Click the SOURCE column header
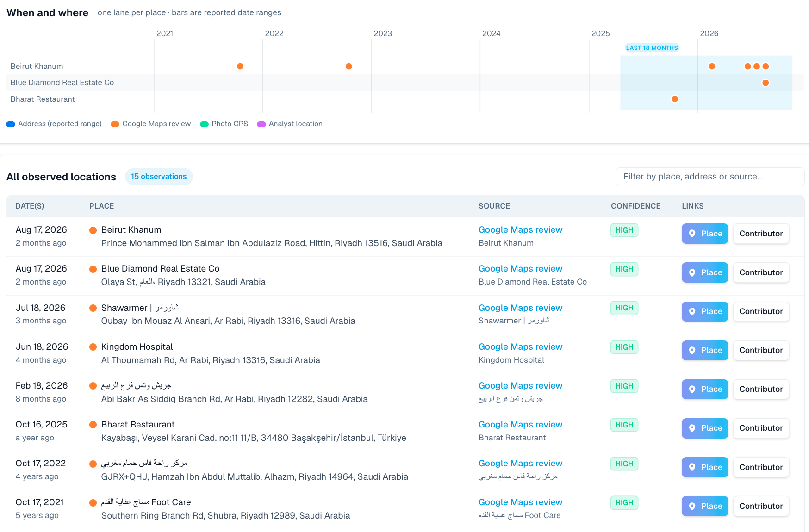 tap(494, 206)
